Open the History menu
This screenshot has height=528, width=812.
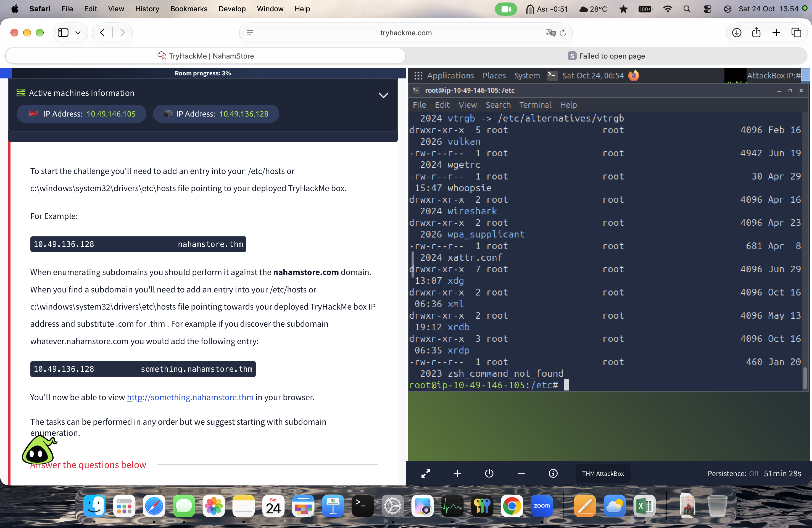[x=147, y=9]
